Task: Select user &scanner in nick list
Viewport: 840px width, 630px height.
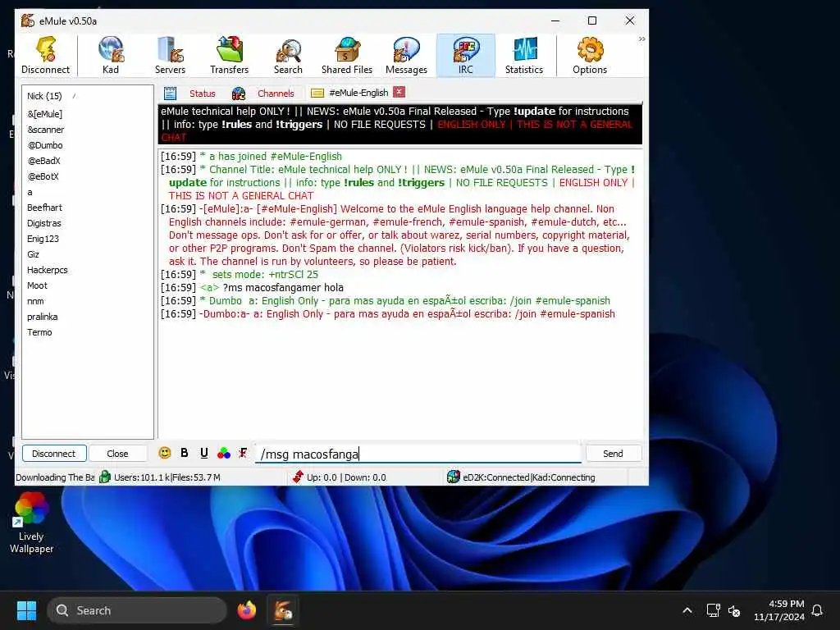Action: [46, 130]
